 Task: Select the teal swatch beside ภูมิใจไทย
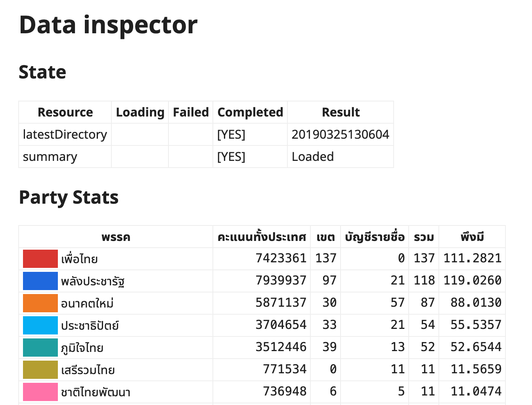40,348
